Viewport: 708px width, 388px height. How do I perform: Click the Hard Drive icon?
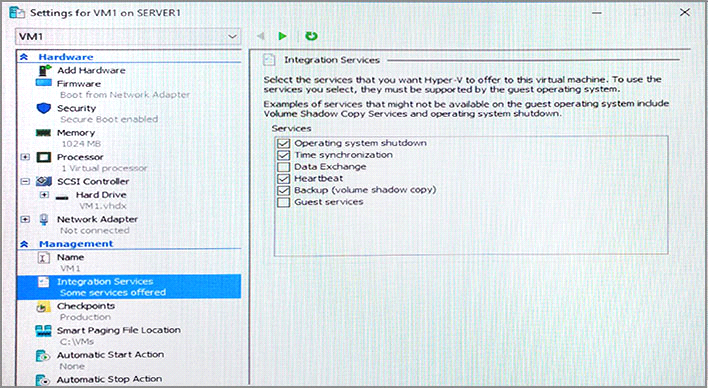coord(63,197)
